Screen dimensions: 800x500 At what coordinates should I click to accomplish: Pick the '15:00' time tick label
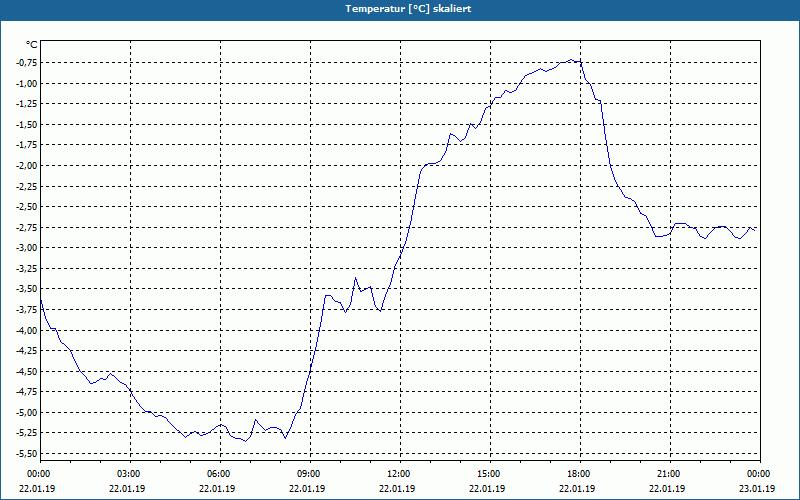(490, 473)
